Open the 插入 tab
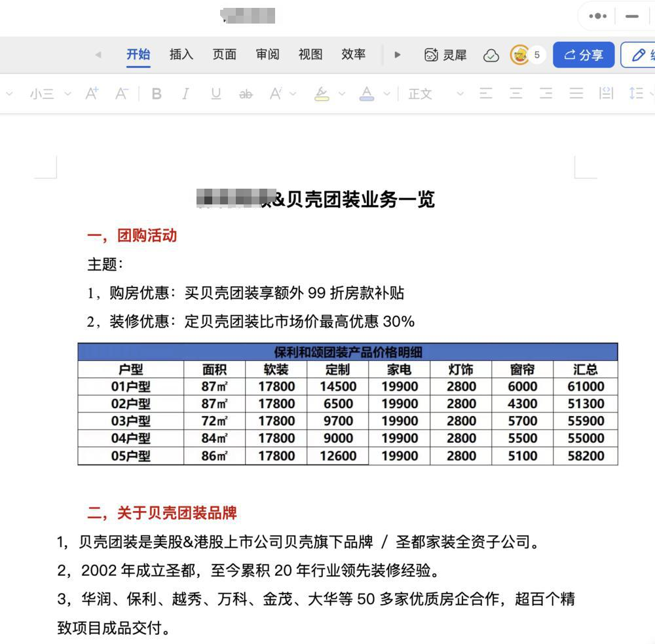The image size is (655, 644). (181, 54)
